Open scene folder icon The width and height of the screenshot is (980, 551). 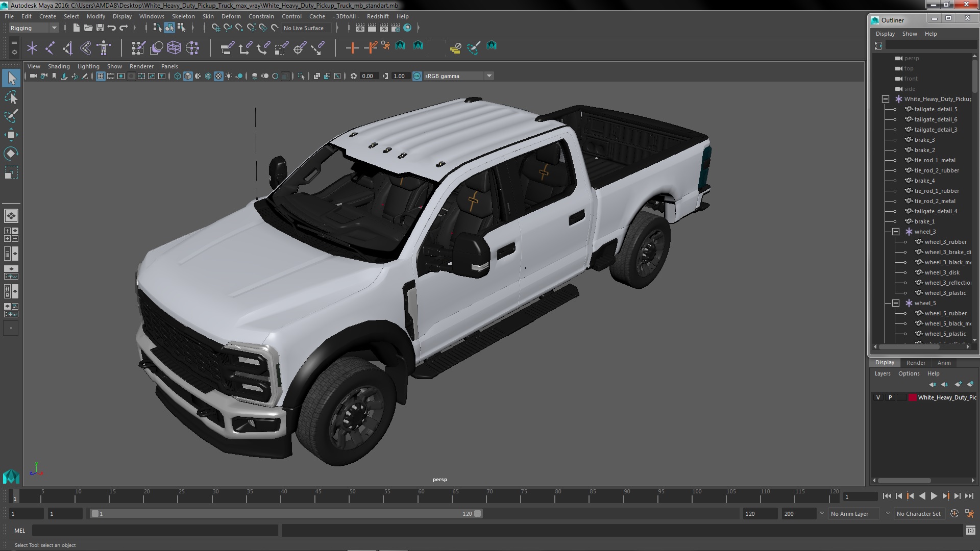pos(88,28)
